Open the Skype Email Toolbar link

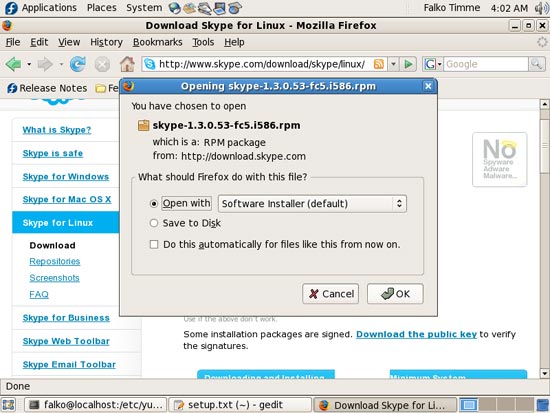(69, 365)
